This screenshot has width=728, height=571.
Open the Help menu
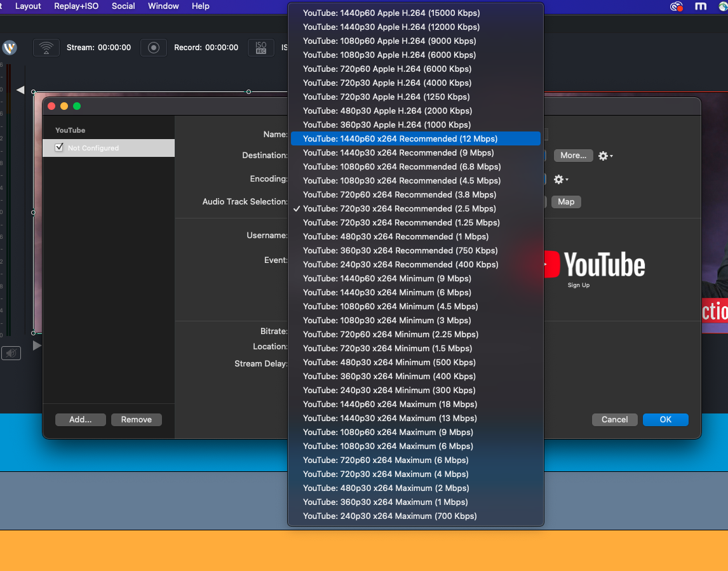tap(201, 6)
